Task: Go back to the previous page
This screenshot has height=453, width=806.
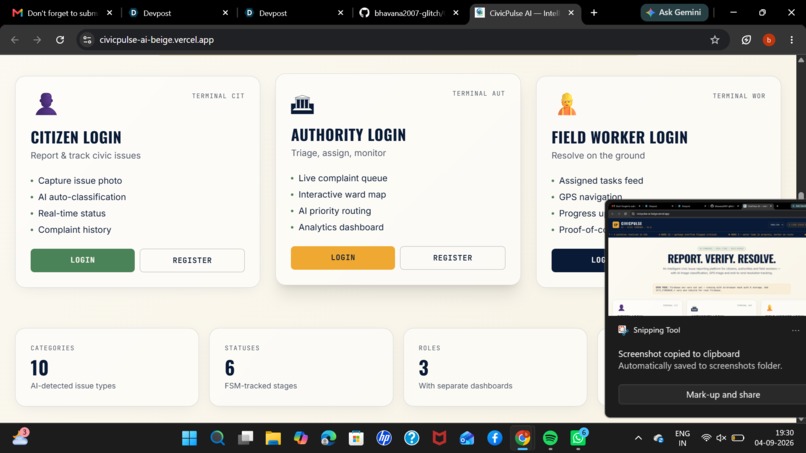Action: [15, 40]
